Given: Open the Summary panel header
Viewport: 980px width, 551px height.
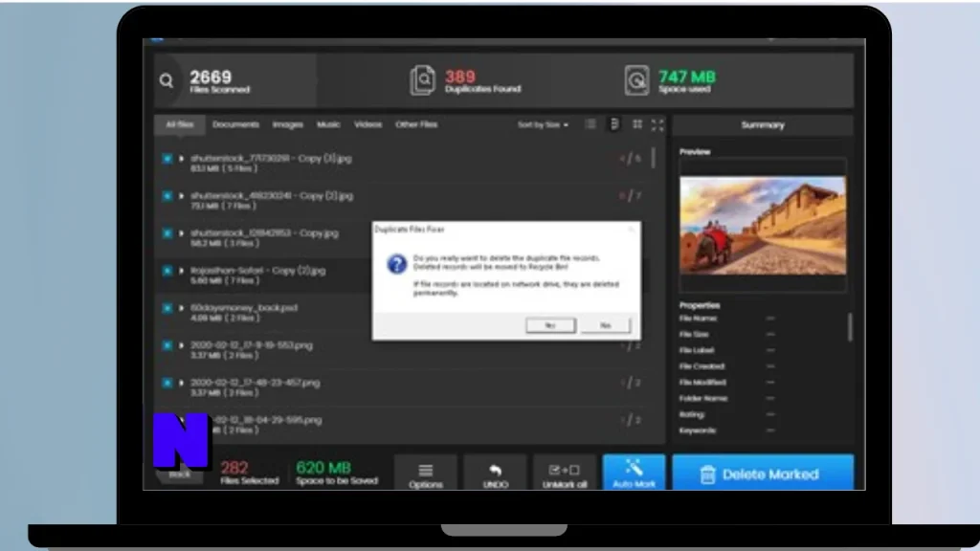Looking at the screenshot, I should [x=763, y=125].
